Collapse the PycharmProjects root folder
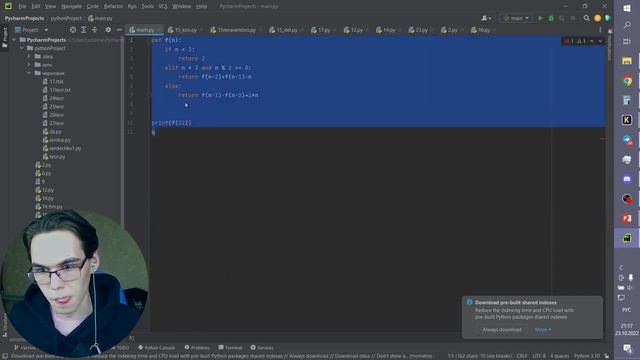The image size is (640, 360). pos(14,40)
